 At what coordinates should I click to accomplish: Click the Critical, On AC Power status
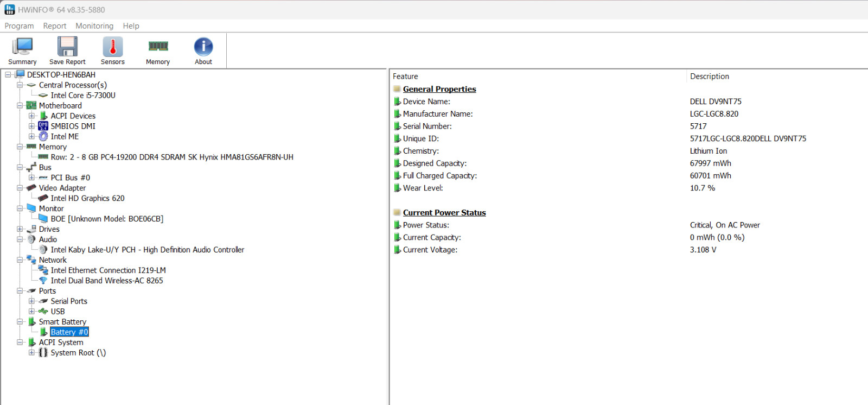[x=725, y=225]
